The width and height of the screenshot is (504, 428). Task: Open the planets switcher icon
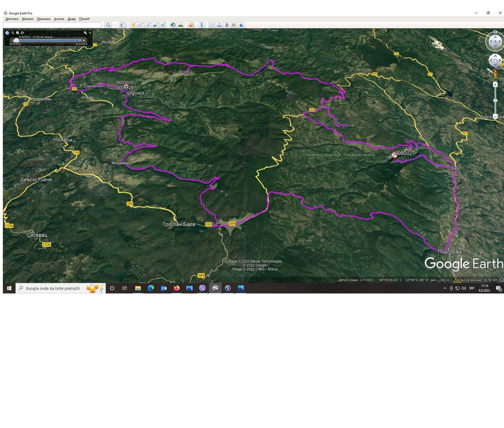click(191, 25)
